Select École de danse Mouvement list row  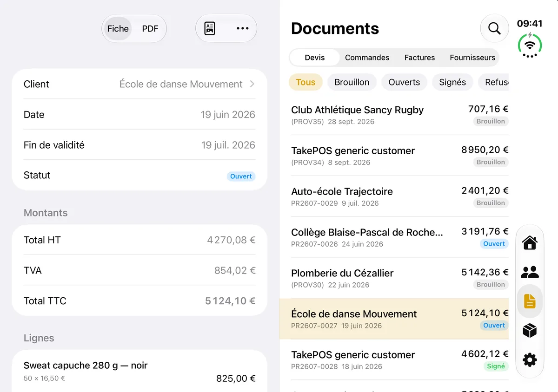tap(394, 319)
